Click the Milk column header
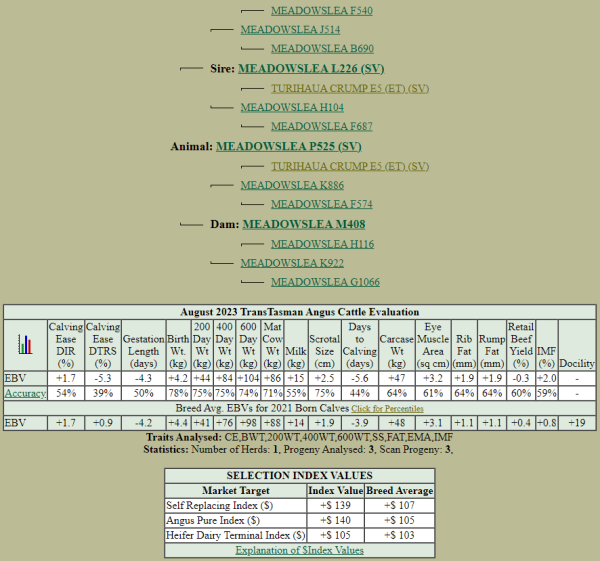Viewport: 600px width, 561px height. tap(296, 345)
